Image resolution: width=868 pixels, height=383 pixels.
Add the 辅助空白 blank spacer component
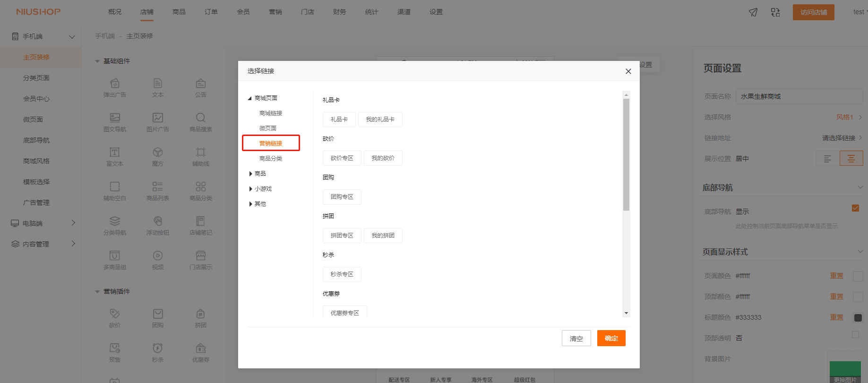pos(115,191)
